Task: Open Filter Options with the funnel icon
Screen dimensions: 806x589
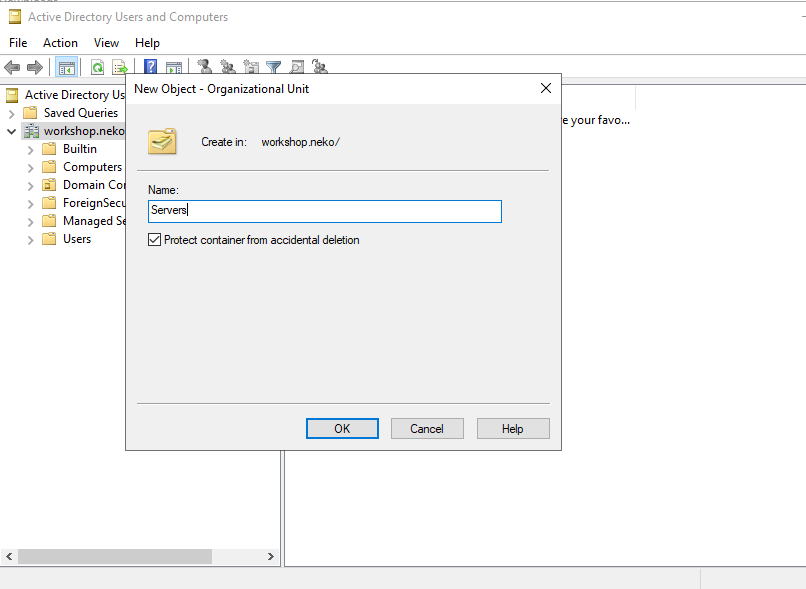Action: (272, 67)
